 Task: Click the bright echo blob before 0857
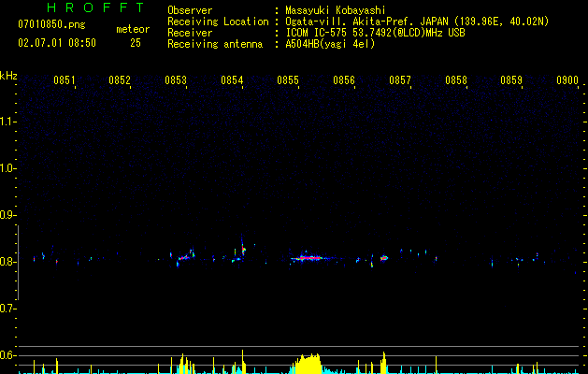(384, 258)
